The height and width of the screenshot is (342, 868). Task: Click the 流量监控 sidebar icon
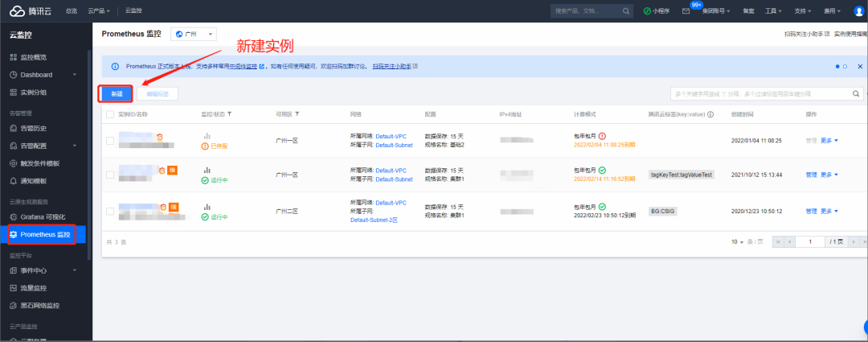click(x=14, y=287)
